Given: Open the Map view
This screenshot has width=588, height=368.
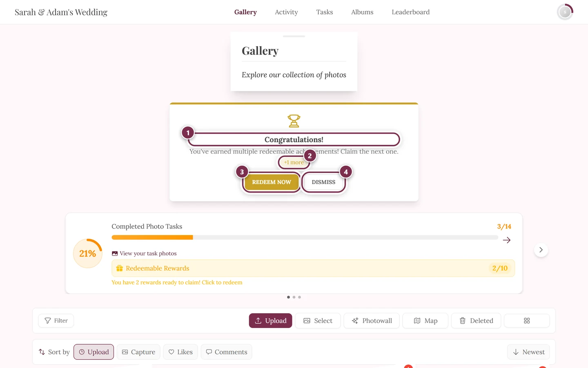Looking at the screenshot, I should pyautogui.click(x=425, y=321).
